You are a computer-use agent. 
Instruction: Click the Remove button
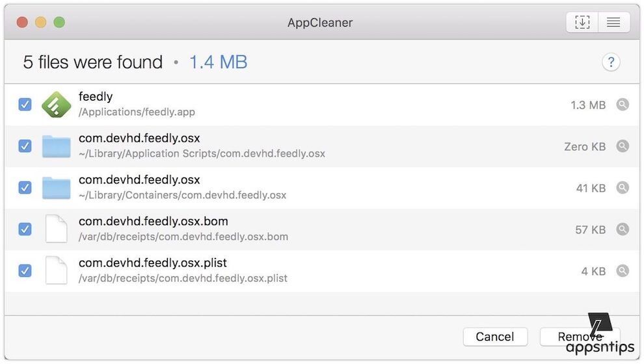(579, 337)
